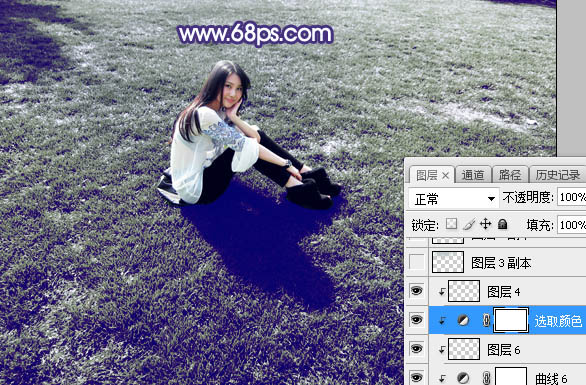Click the mask link chain on 曲线 6
This screenshot has height=385, width=586.
click(486, 378)
